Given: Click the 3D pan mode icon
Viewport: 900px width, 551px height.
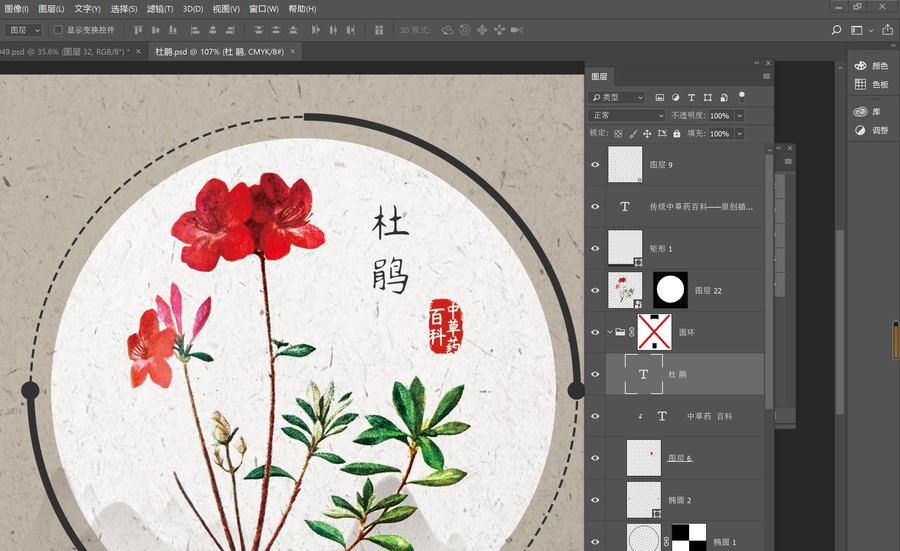Looking at the screenshot, I should pos(482,30).
